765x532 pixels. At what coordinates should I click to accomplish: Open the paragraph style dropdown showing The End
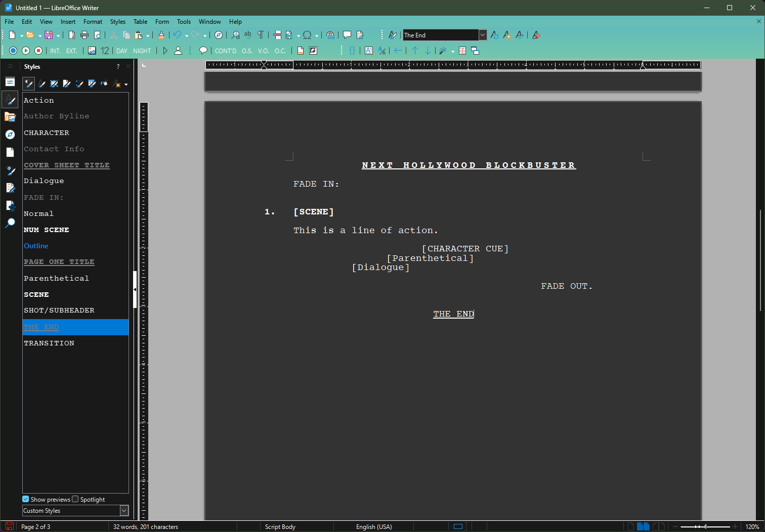point(483,35)
